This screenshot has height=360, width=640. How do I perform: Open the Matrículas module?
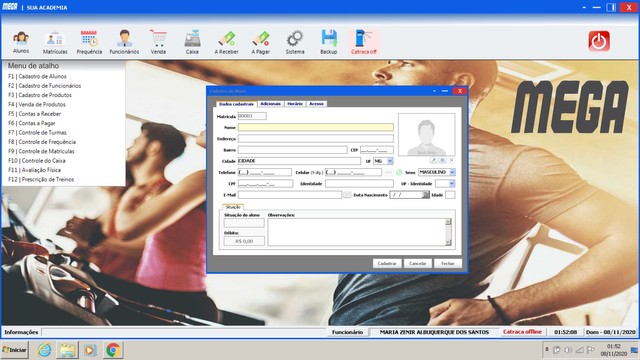coord(55,42)
